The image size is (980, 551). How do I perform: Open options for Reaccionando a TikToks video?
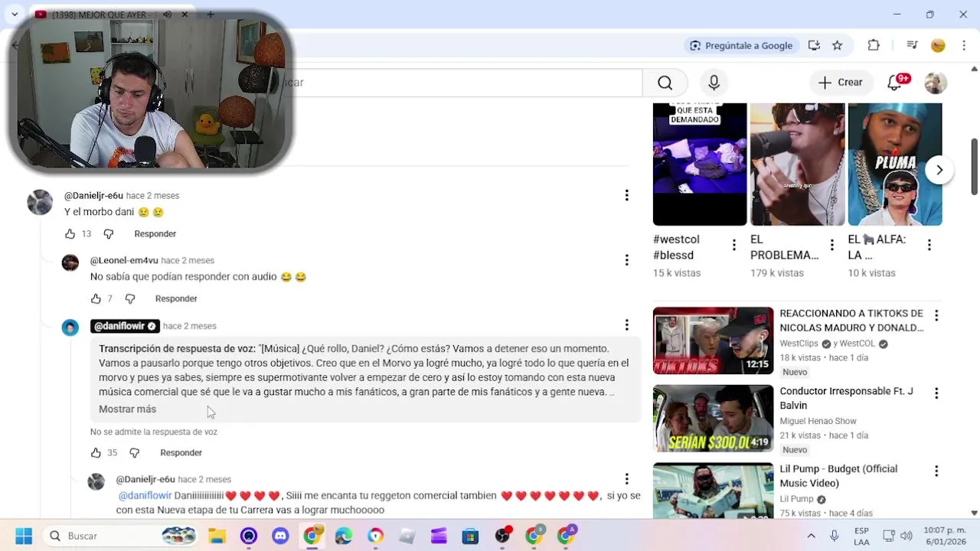[936, 315]
